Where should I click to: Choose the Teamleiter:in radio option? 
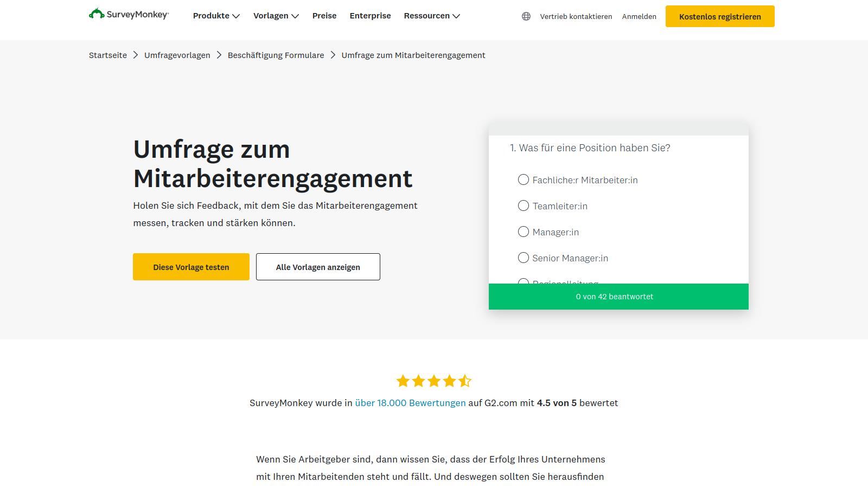click(524, 206)
